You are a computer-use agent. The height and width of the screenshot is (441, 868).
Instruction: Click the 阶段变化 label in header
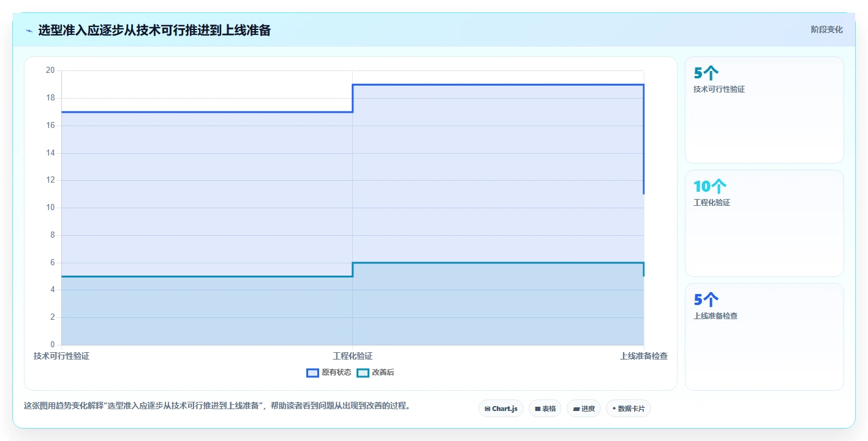coord(827,29)
